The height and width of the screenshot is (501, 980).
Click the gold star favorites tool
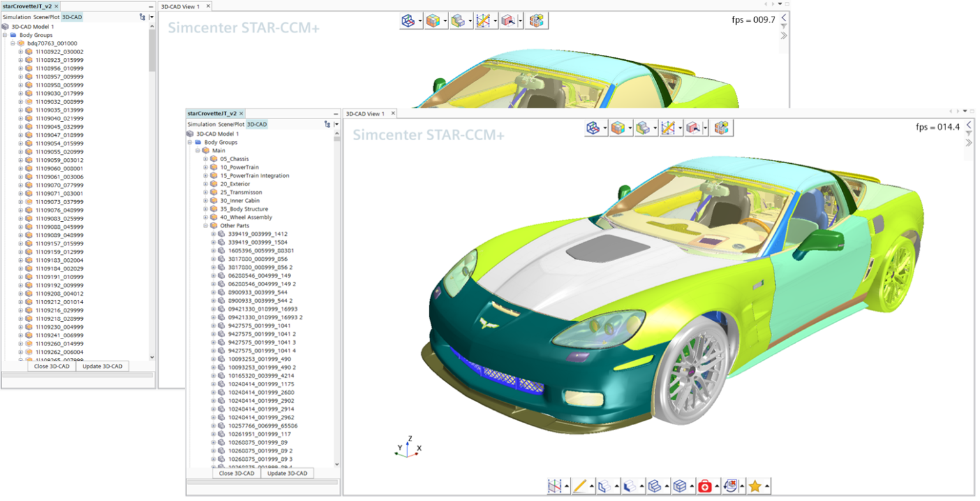(x=757, y=485)
